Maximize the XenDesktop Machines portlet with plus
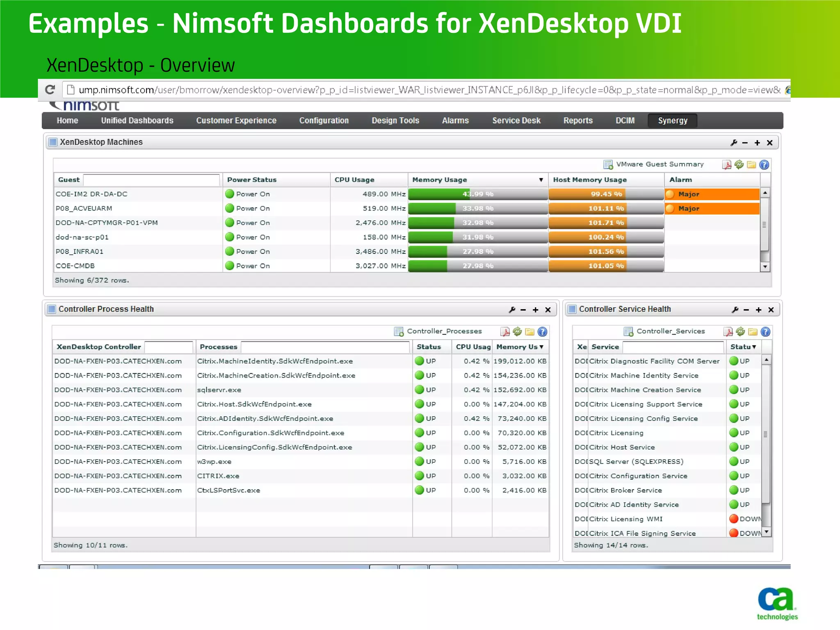The height and width of the screenshot is (630, 840). point(757,143)
